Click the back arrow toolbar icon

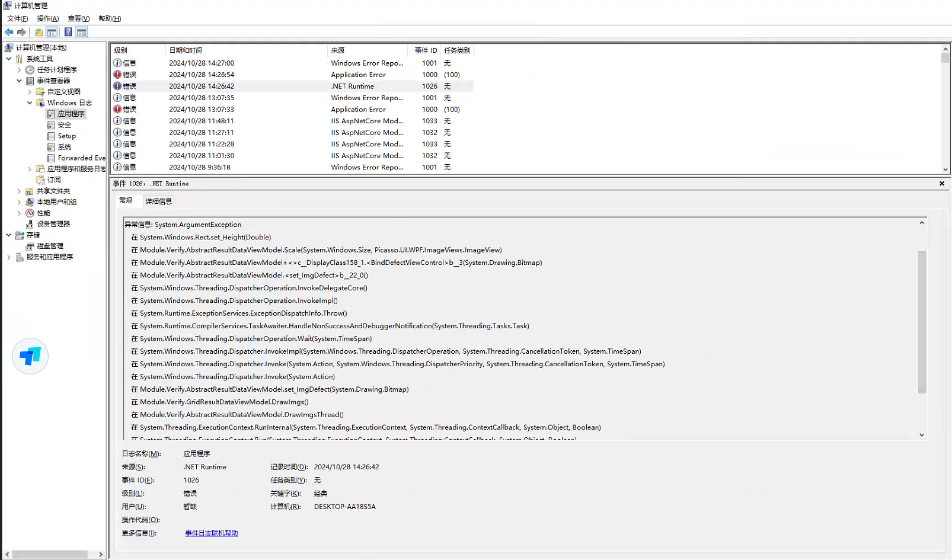9,32
